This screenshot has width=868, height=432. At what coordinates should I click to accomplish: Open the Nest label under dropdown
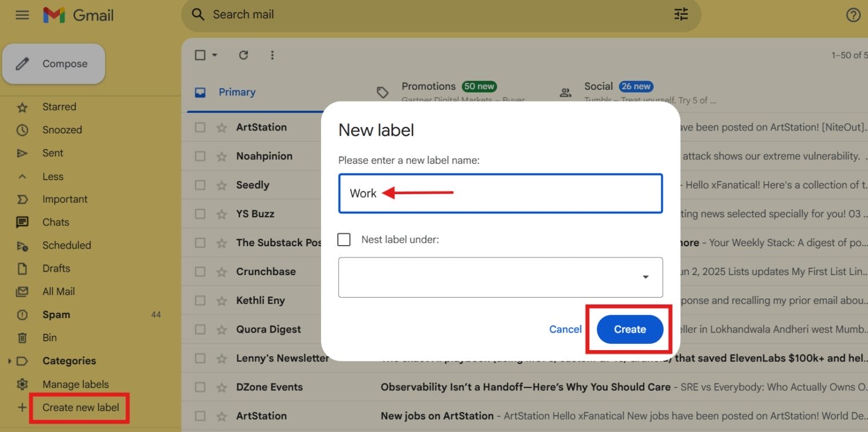pos(645,277)
